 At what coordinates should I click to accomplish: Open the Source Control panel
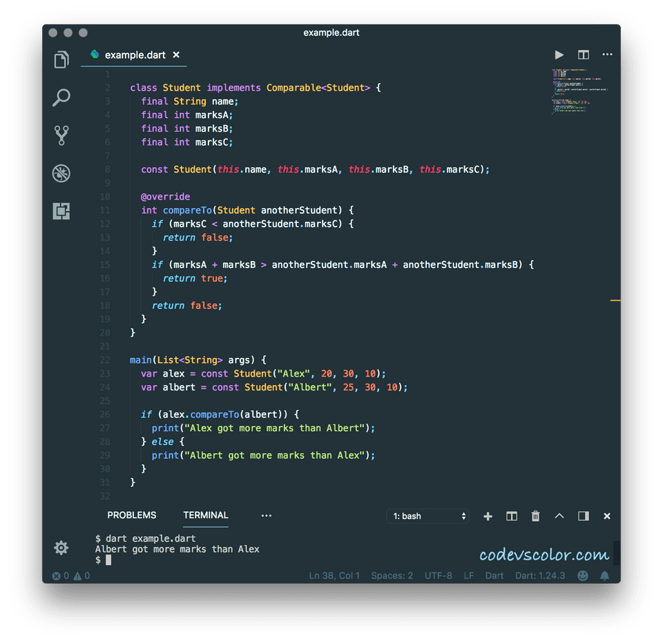coord(61,135)
